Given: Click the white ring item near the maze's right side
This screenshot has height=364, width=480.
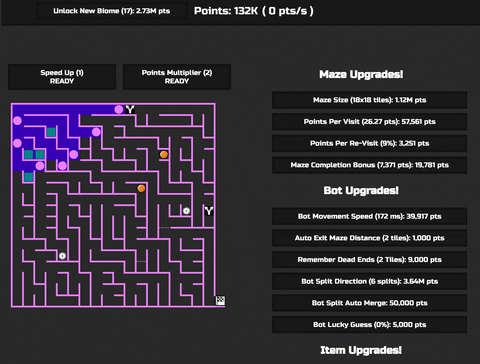Looking at the screenshot, I should point(186,211).
